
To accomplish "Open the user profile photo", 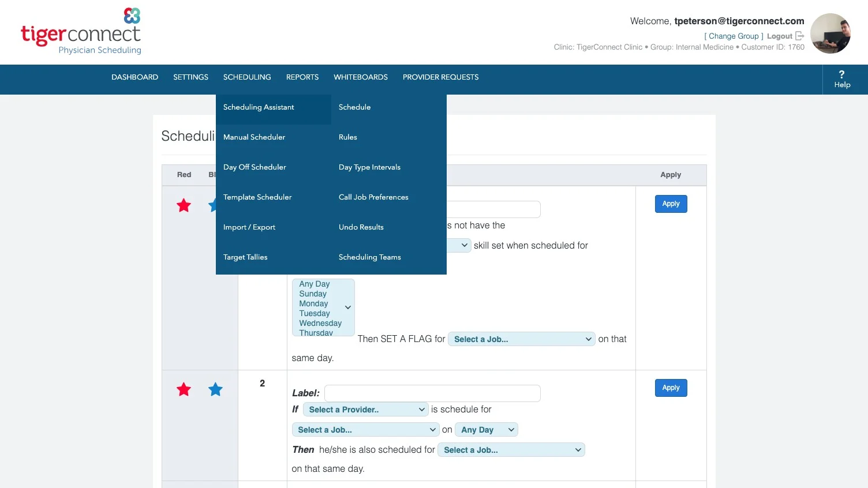I will (x=830, y=33).
